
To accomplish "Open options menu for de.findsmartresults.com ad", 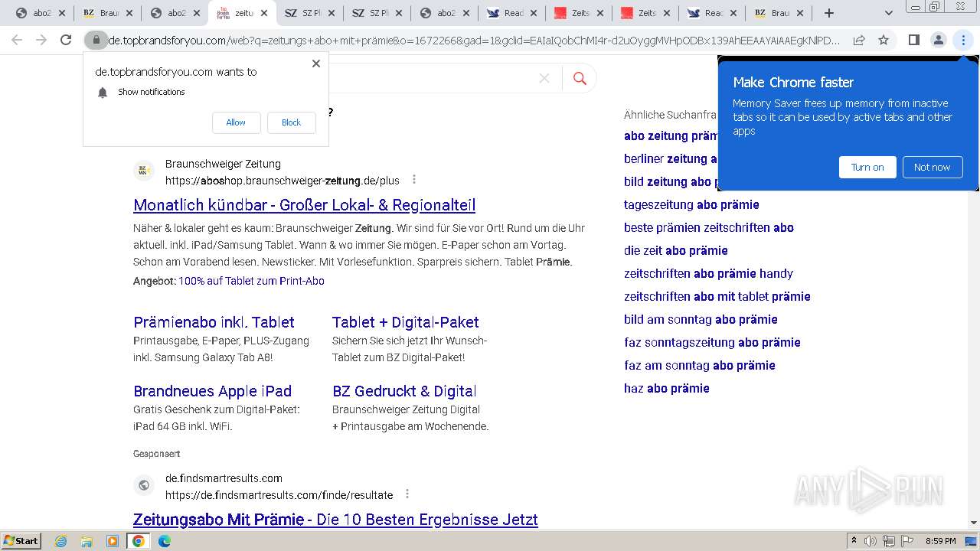I will pos(407,494).
